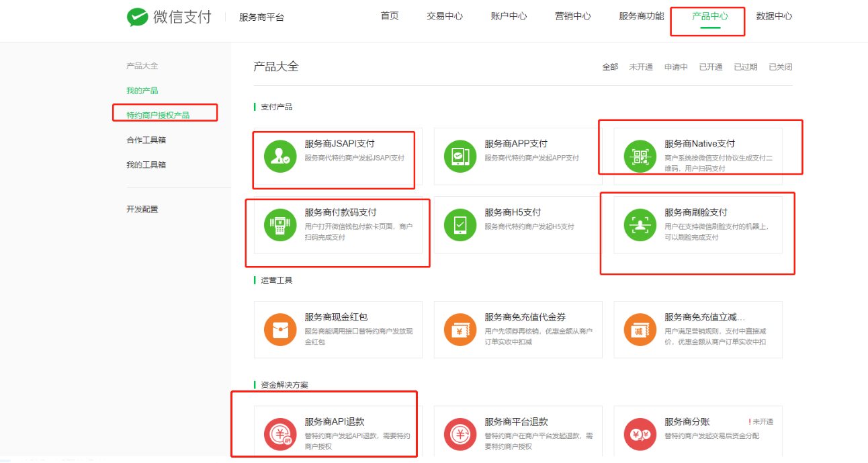Click the 运营工具 section heading
The image size is (868, 463).
(x=276, y=280)
